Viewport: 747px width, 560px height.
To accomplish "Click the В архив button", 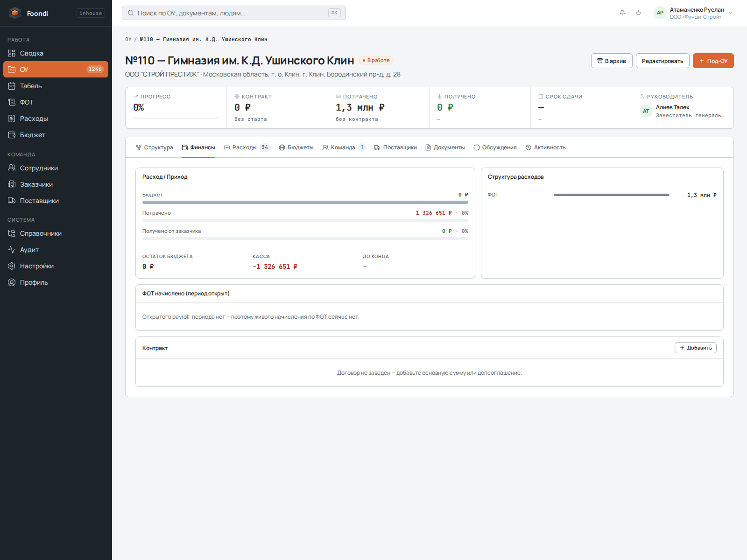I will coord(612,61).
